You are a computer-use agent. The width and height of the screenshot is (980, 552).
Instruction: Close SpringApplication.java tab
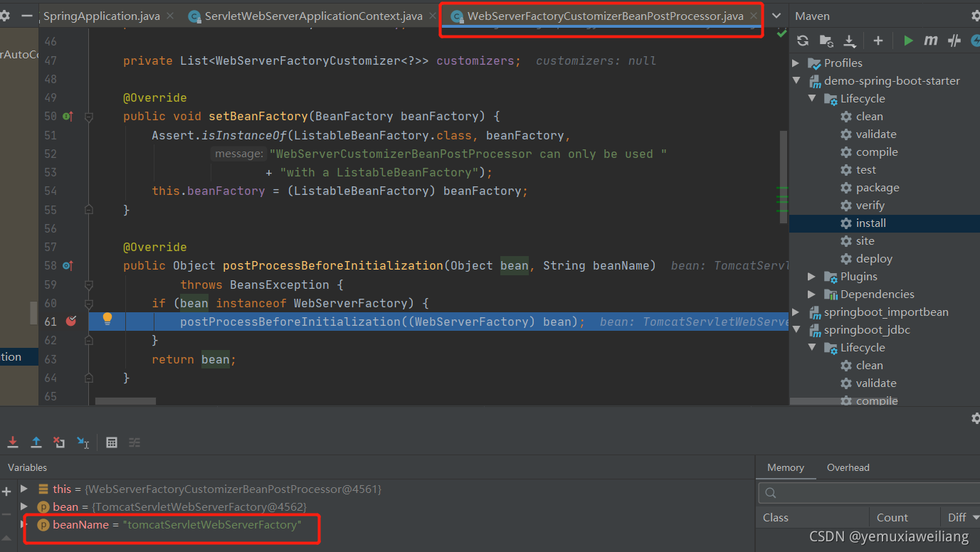click(171, 16)
